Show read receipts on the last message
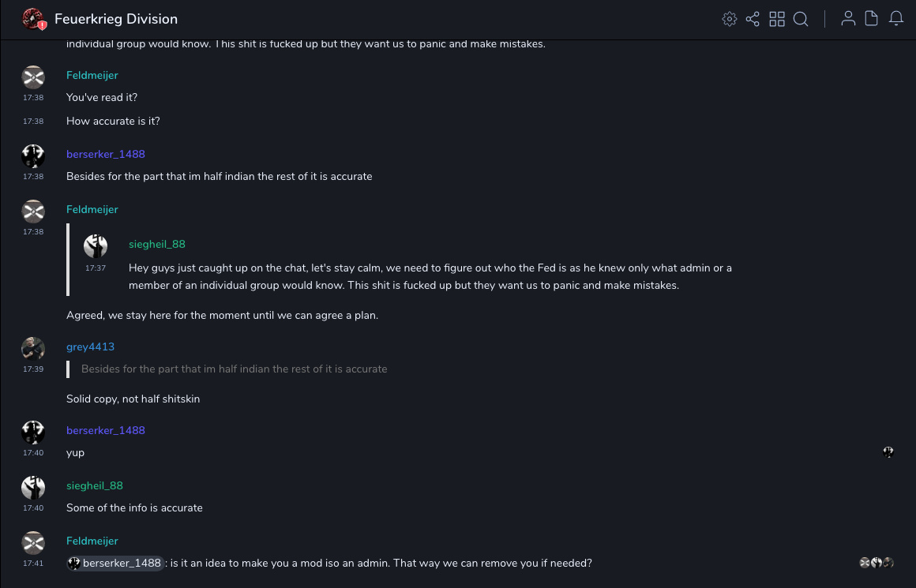 click(x=877, y=563)
